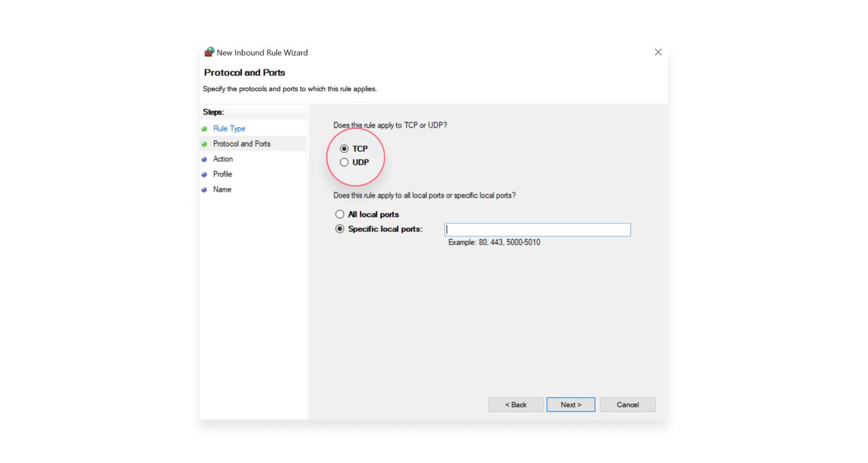Choose the All local ports option
The image size is (868, 463).
[340, 214]
